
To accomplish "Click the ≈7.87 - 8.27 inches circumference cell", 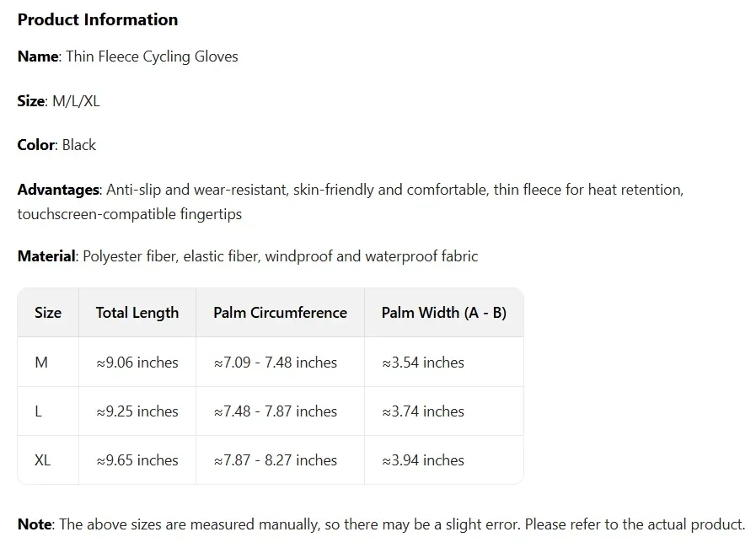I will point(275,460).
